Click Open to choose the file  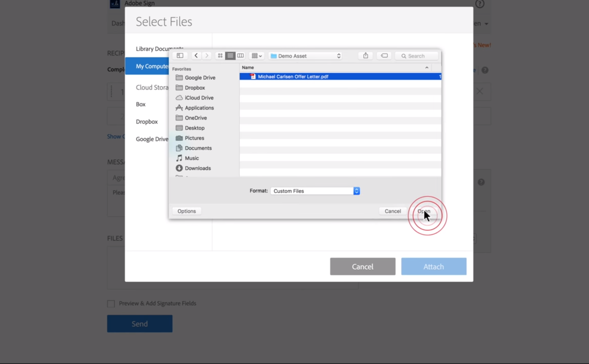click(424, 211)
